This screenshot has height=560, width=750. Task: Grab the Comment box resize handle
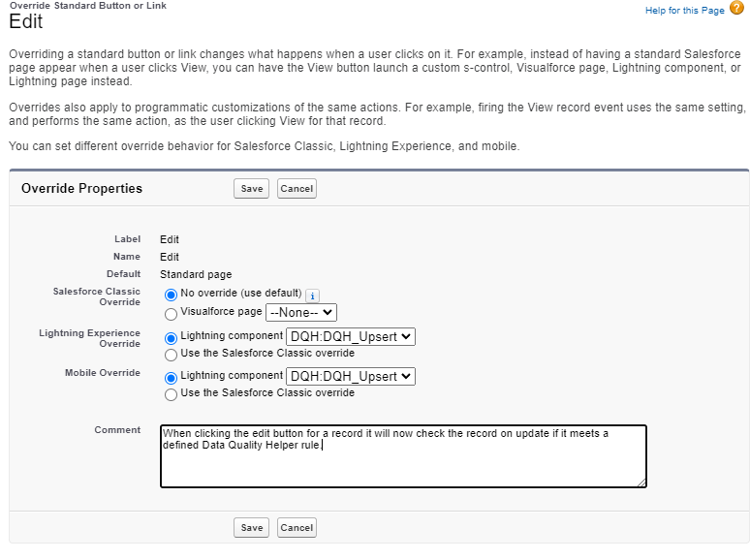click(641, 483)
